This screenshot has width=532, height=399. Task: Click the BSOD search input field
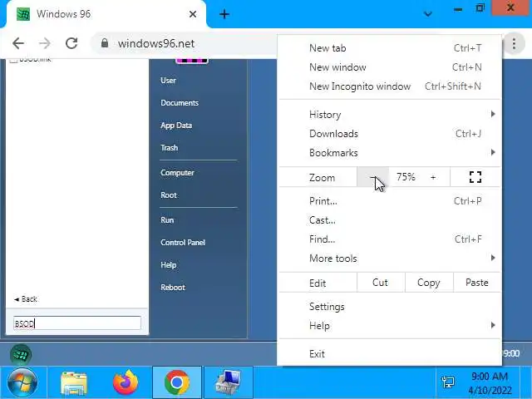coord(77,323)
